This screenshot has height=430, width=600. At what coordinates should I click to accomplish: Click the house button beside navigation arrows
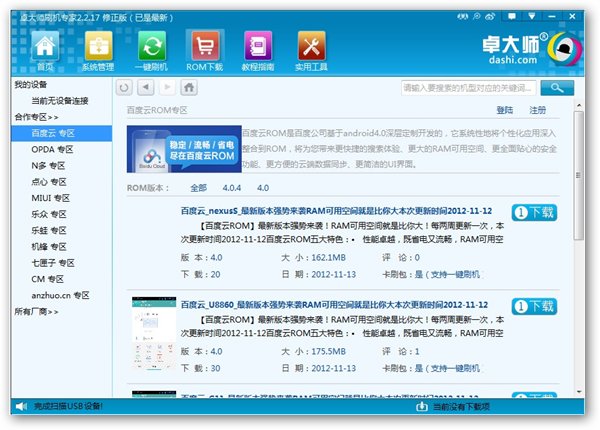pos(189,87)
